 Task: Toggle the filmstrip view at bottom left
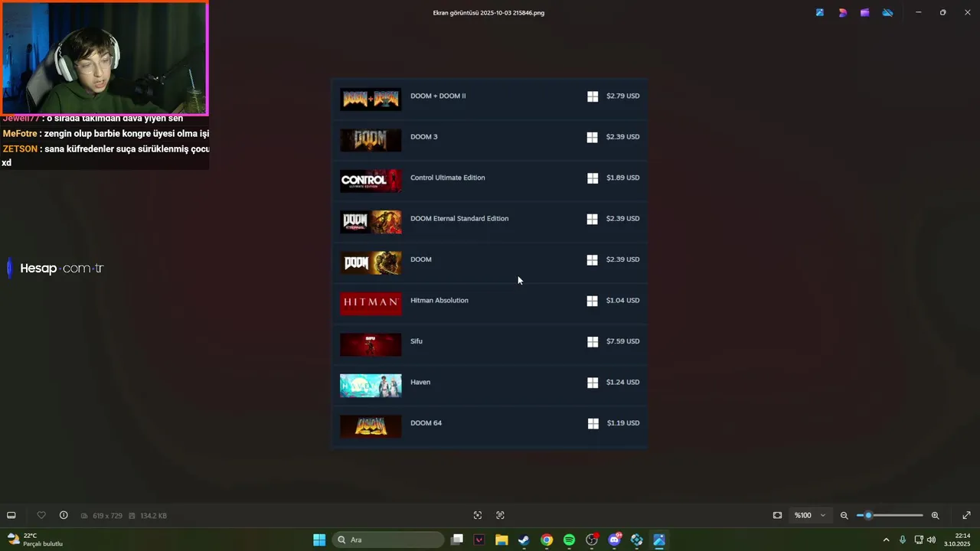(x=11, y=515)
